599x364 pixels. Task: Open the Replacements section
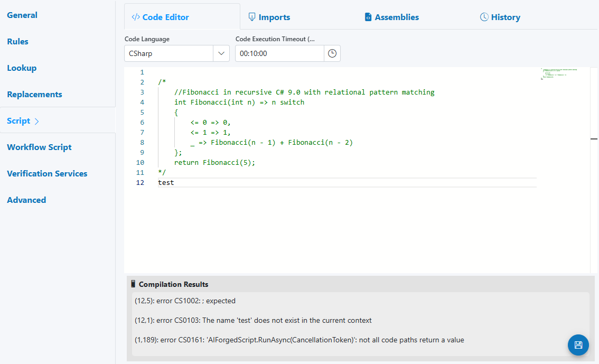(34, 95)
